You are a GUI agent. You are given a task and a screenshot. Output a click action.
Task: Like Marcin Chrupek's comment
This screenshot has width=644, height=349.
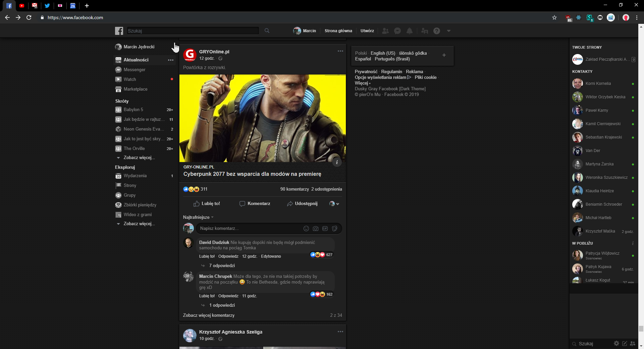[x=207, y=296]
